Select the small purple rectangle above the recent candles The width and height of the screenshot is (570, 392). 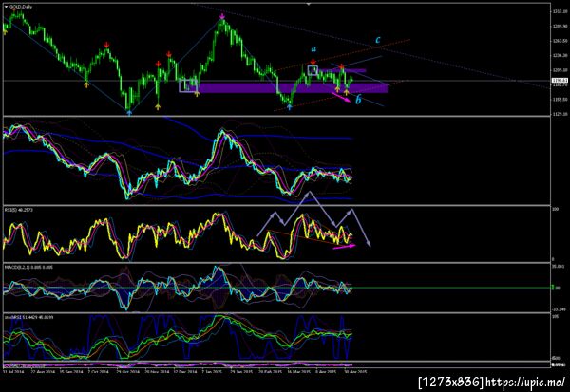(342, 70)
